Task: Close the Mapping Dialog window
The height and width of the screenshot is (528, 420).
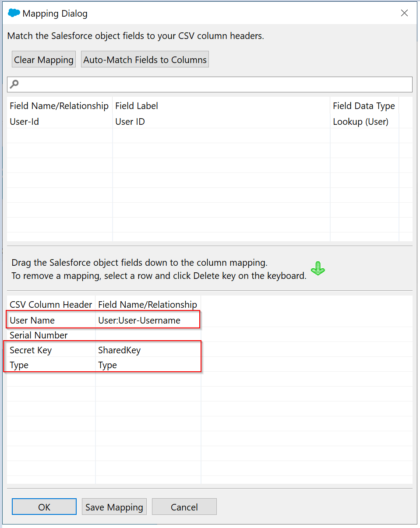Action: pos(404,13)
